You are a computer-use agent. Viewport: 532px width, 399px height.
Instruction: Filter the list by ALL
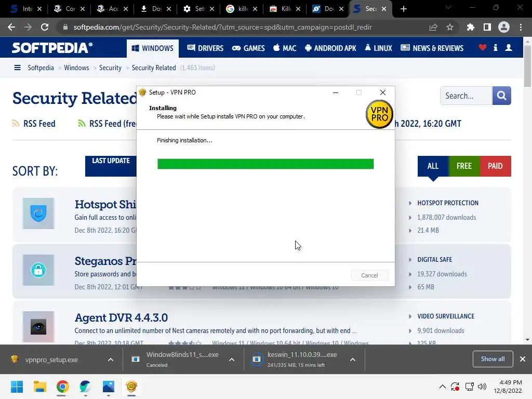pos(433,166)
